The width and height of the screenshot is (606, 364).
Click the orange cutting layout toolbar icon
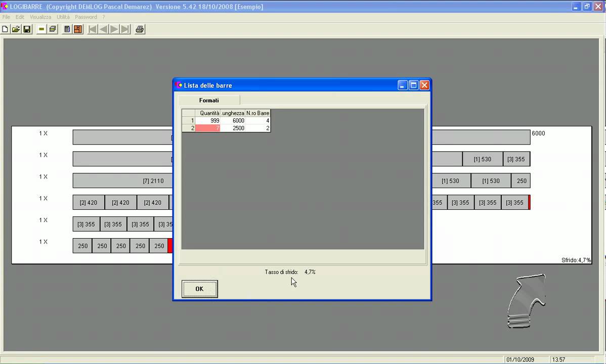pyautogui.click(x=78, y=29)
